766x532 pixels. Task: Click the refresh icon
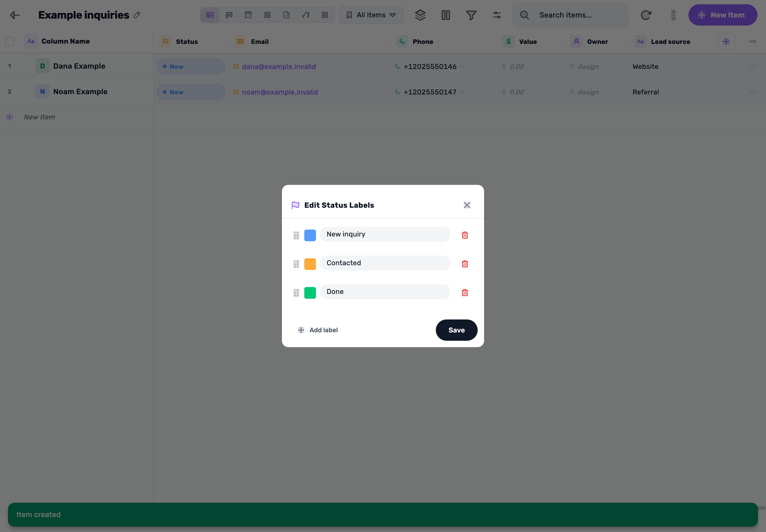646,15
